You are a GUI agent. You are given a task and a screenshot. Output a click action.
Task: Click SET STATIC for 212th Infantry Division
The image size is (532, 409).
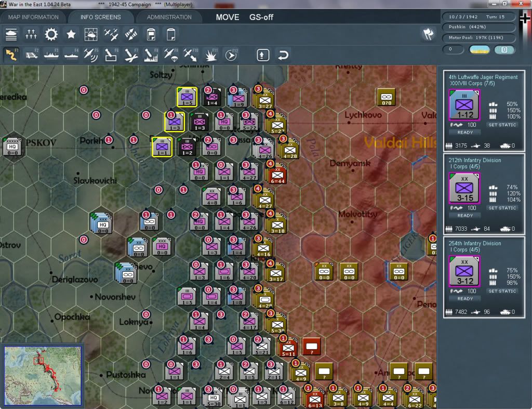point(502,208)
